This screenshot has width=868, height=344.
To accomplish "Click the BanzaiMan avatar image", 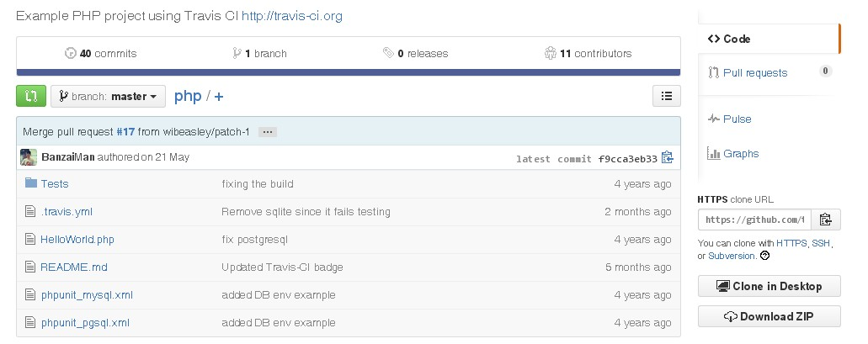I will click(x=29, y=157).
